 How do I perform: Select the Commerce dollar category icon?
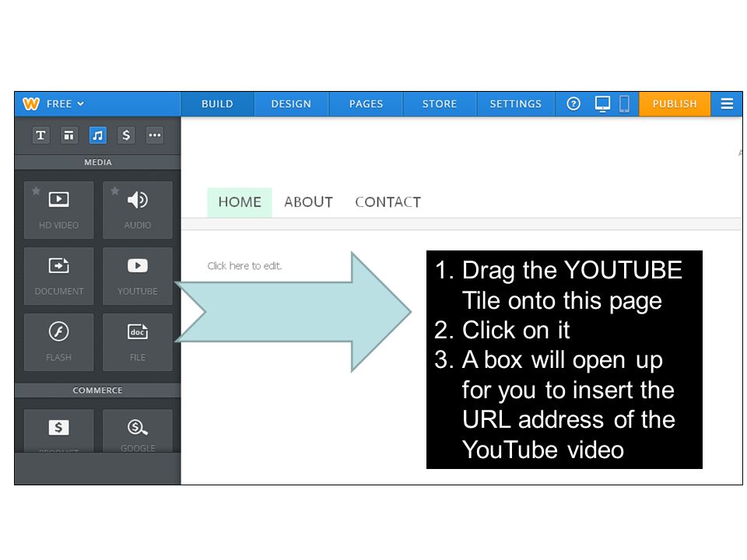pos(126,135)
